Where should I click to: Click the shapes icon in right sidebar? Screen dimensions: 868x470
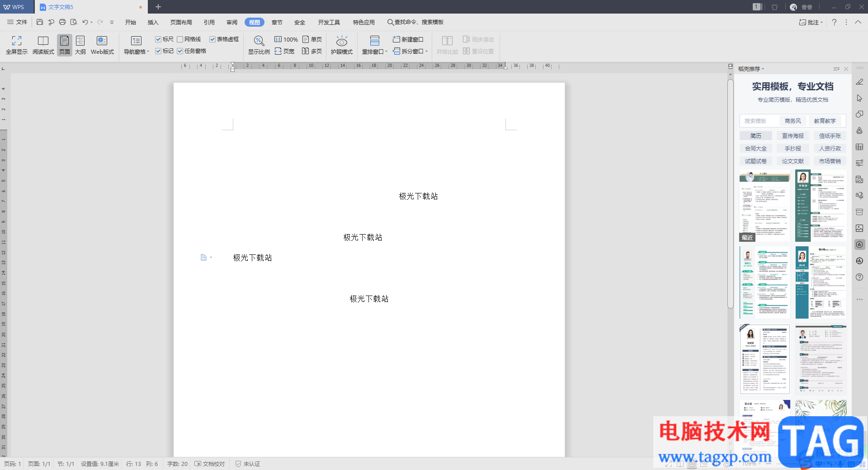859,114
